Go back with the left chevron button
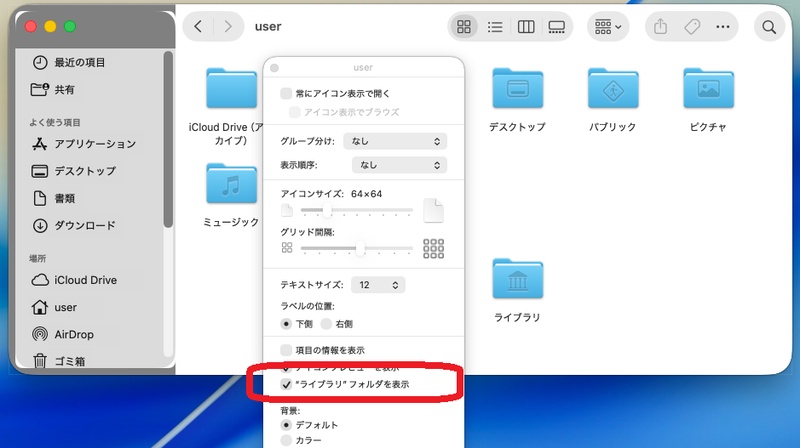Image resolution: width=800 pixels, height=448 pixels. point(198,27)
